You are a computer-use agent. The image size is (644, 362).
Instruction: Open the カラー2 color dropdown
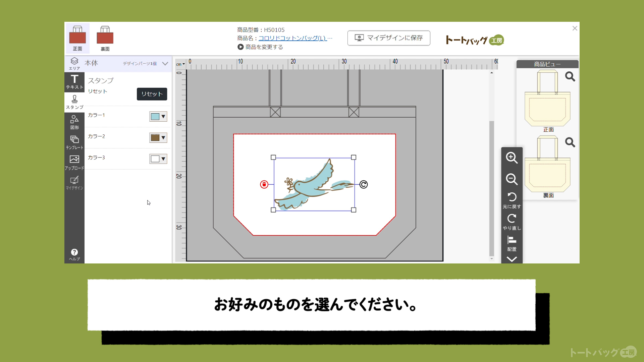158,138
